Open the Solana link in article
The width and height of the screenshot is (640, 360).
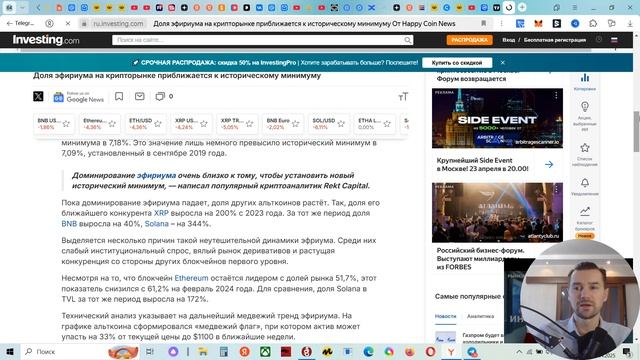coord(156,224)
